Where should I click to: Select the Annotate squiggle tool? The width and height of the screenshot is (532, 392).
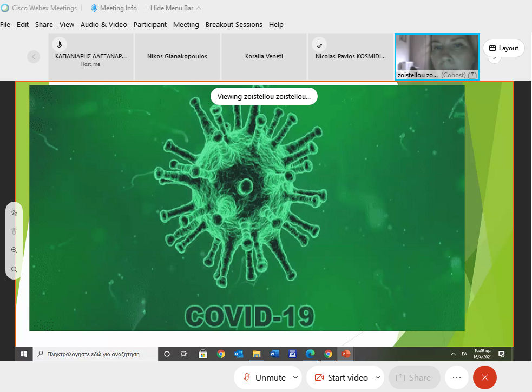(x=14, y=214)
